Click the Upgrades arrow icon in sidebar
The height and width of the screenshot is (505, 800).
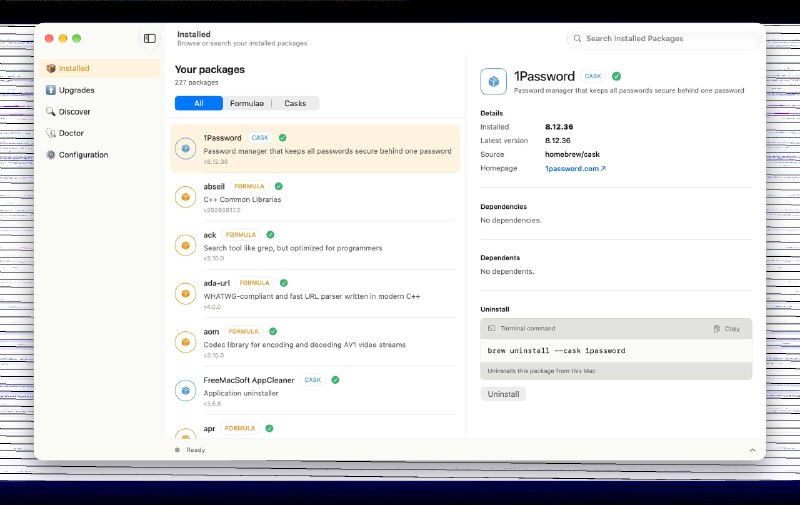coord(51,90)
